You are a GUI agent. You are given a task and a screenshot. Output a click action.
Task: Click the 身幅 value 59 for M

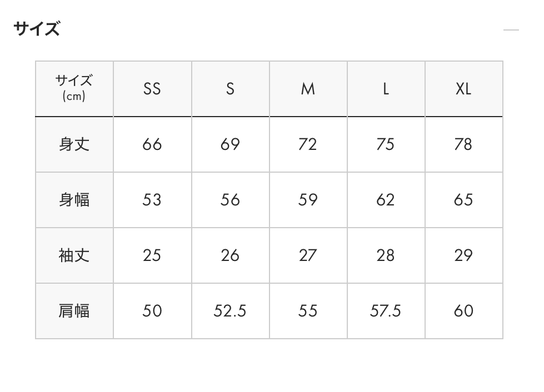click(x=308, y=200)
